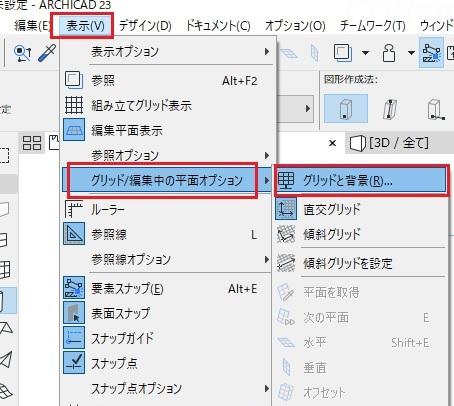Open the trace reference dropdown arrow

[365, 53]
